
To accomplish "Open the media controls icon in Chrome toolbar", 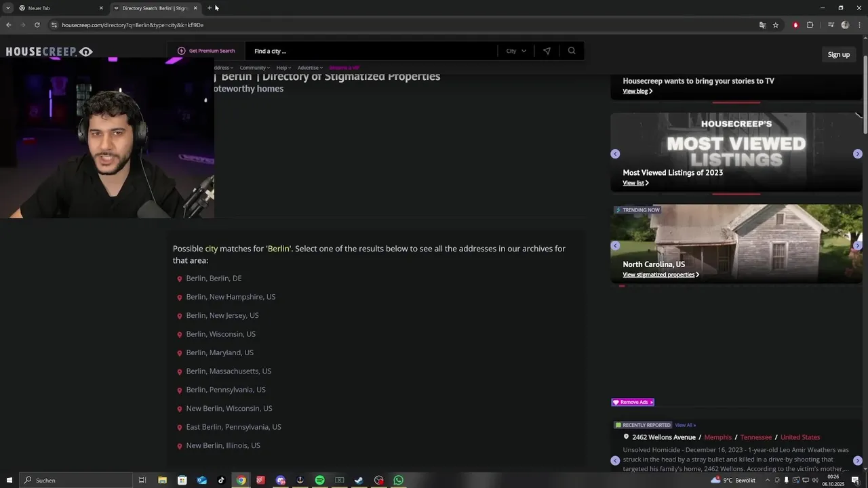I will click(831, 25).
